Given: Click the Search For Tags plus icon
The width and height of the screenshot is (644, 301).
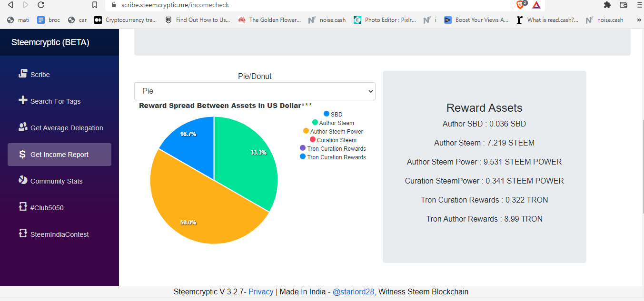Looking at the screenshot, I should (x=23, y=100).
